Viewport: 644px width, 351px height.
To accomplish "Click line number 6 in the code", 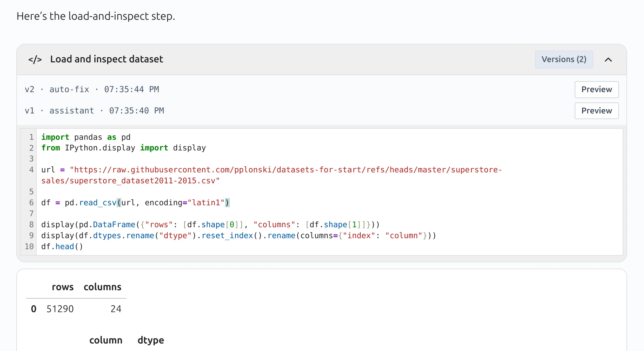I will coord(31,202).
